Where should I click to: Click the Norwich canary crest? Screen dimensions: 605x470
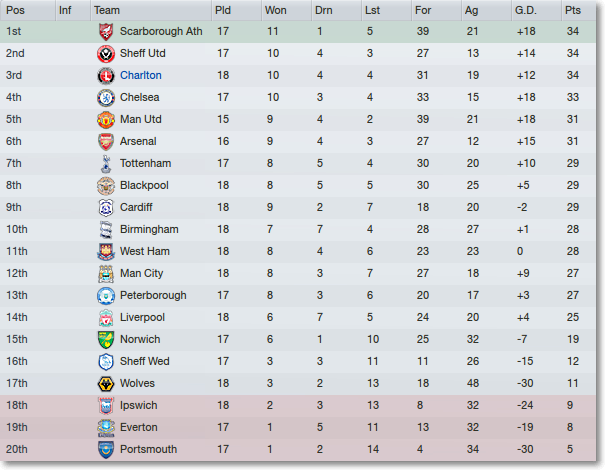pyautogui.click(x=106, y=340)
